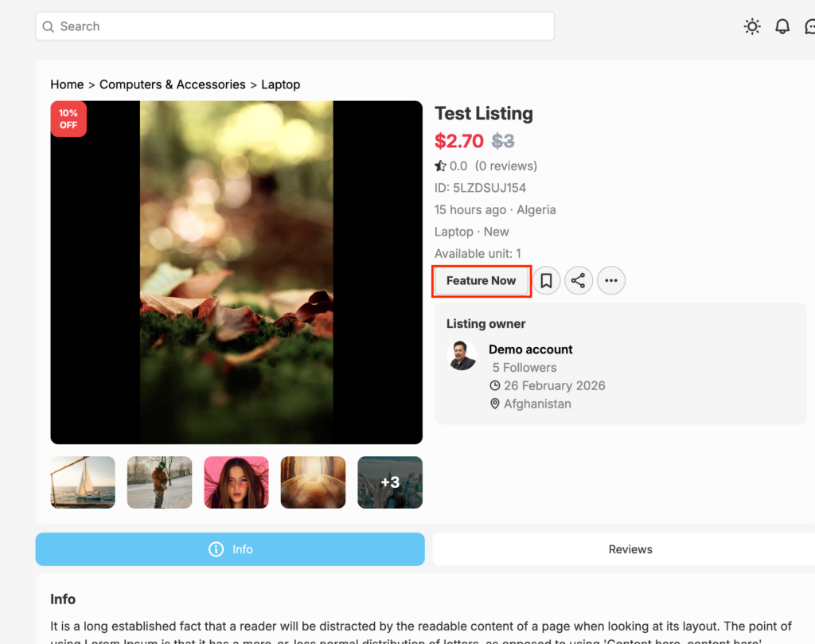Viewport: 815px width, 644px height.
Task: Focus the Search input field
Action: pyautogui.click(x=302, y=26)
